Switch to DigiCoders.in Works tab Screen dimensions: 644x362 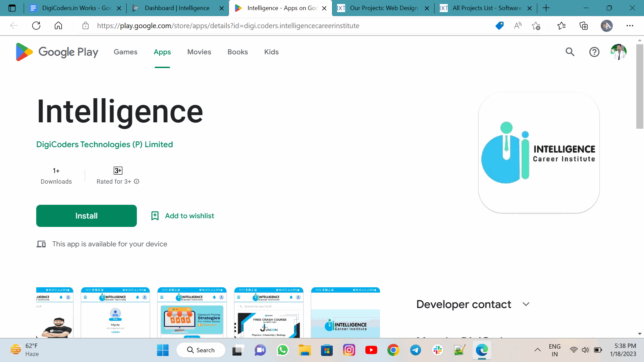(x=75, y=8)
